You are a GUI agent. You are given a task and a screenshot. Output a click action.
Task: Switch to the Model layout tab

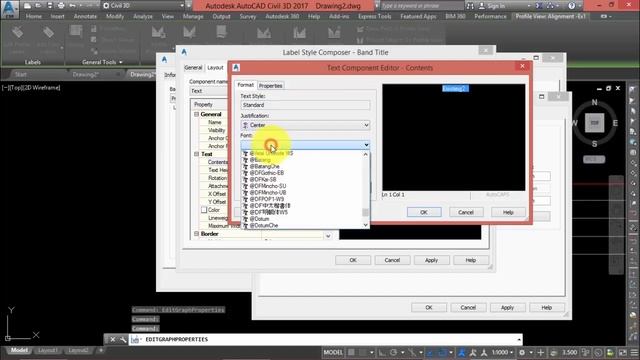[x=19, y=350]
